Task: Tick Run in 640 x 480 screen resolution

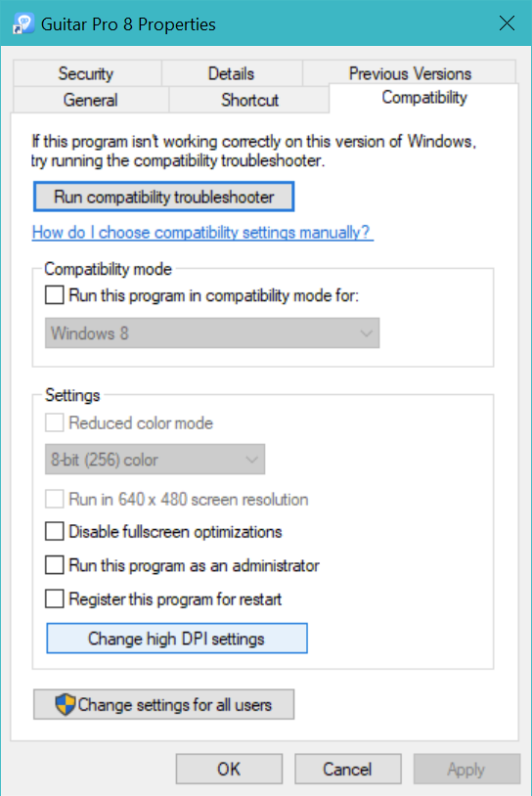Action: (x=55, y=499)
